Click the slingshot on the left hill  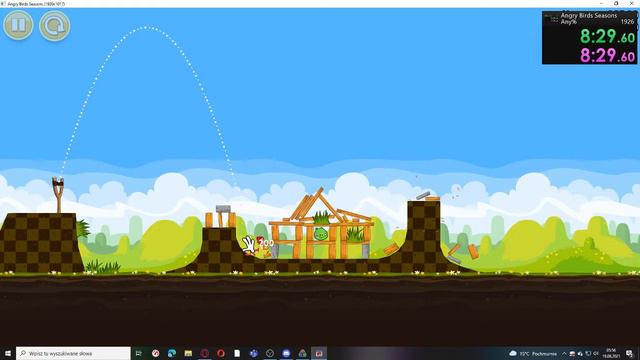[x=58, y=194]
